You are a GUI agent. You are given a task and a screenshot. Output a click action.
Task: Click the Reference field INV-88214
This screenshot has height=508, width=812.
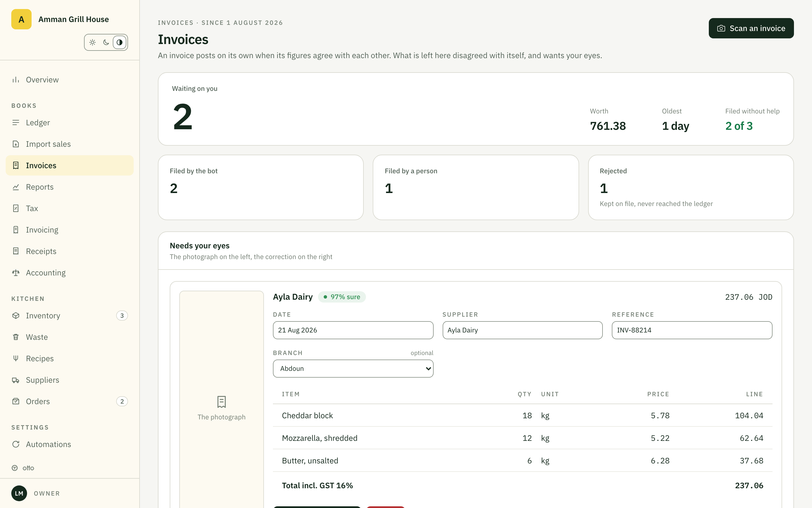pos(692,330)
